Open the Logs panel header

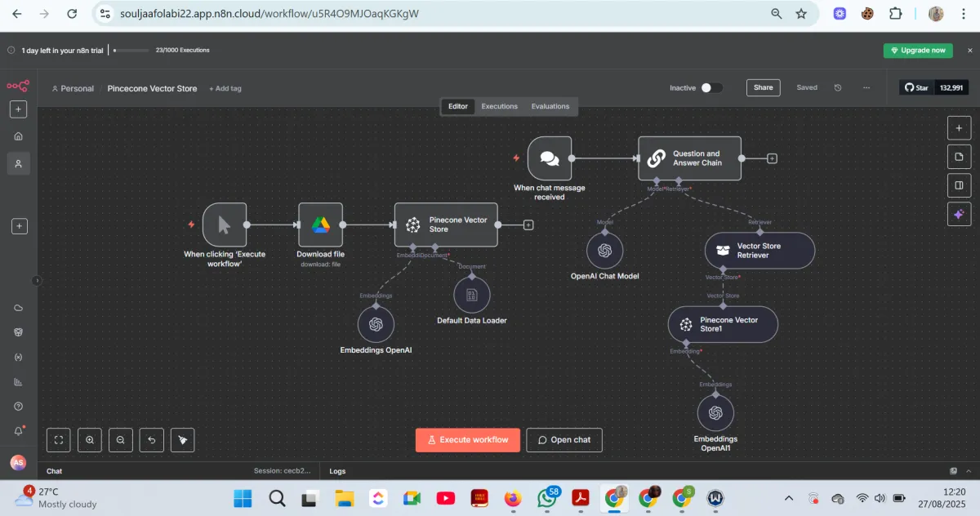[337, 471]
